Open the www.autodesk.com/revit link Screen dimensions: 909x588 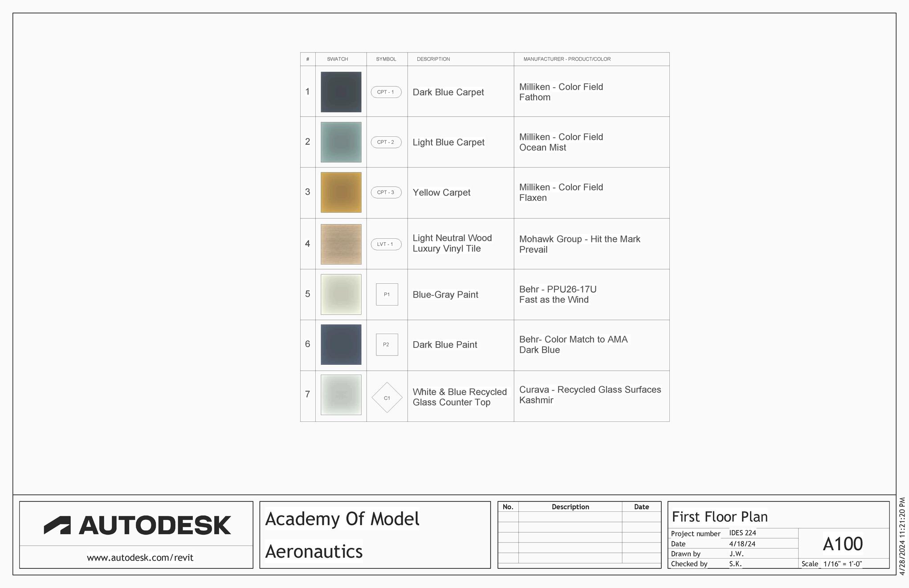pyautogui.click(x=140, y=558)
